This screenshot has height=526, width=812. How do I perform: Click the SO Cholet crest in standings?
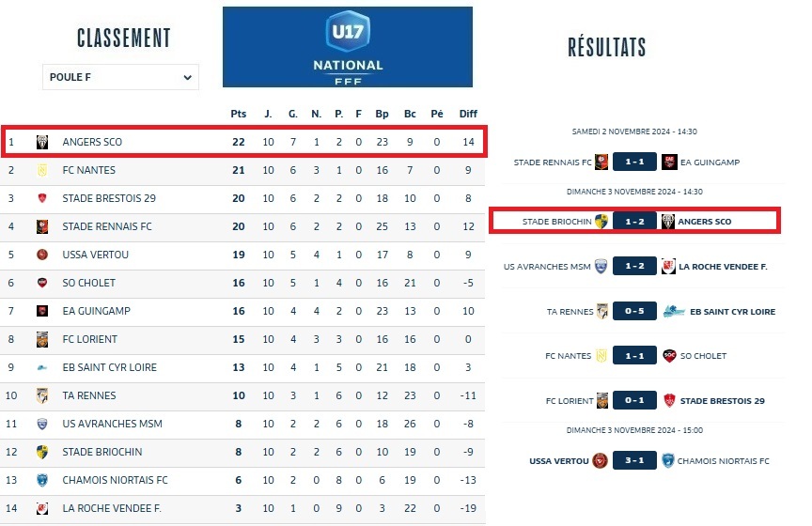pos(42,283)
